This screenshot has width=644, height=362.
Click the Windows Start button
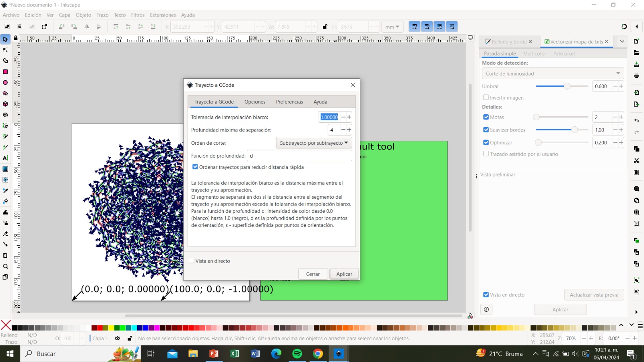(x=10, y=354)
